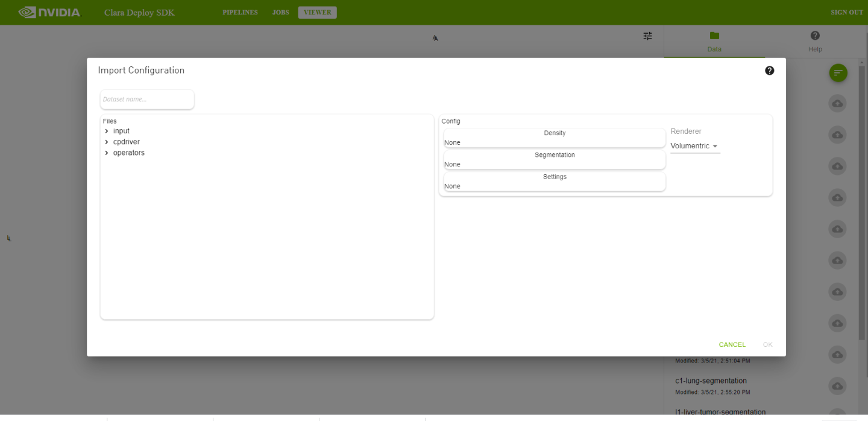This screenshot has width=868, height=421.
Task: Open the Renderer Volumetric dropdown
Action: pos(694,146)
